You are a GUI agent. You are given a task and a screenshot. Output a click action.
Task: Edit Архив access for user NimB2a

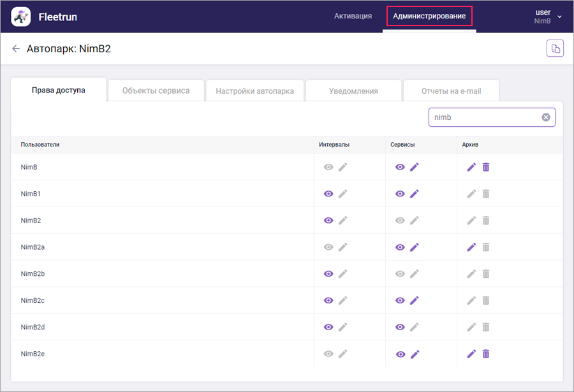coord(471,247)
